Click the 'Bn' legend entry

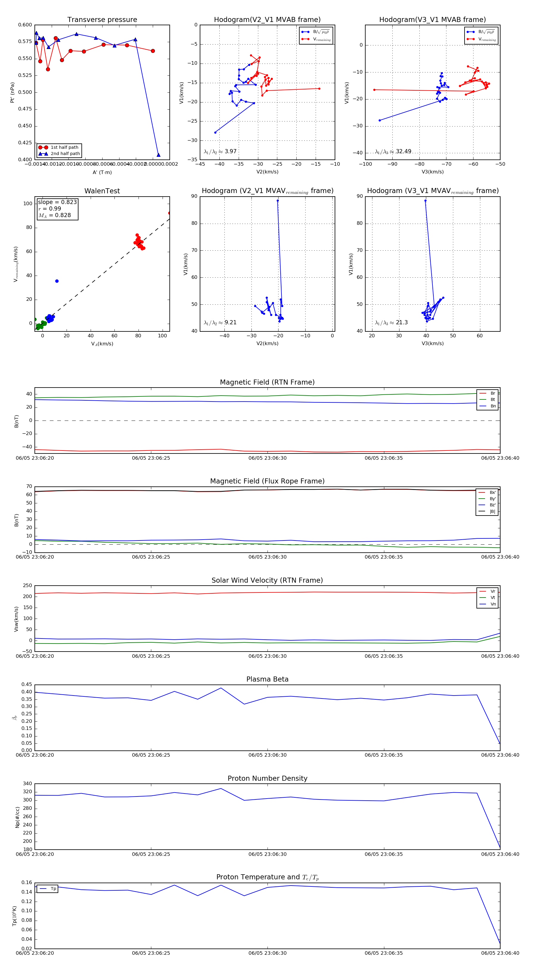pyautogui.click(x=488, y=406)
